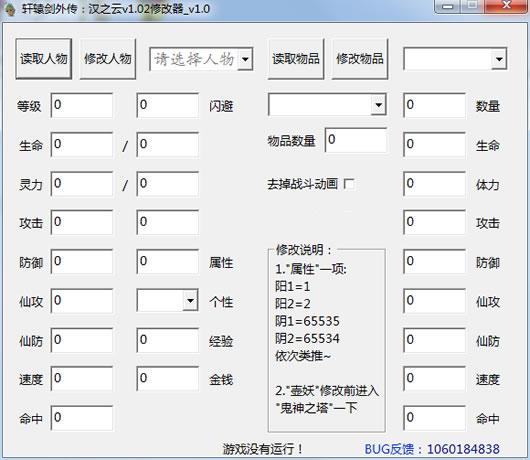
Task: Click the 阴2=65534 line in 修改说明
Action: click(x=307, y=338)
